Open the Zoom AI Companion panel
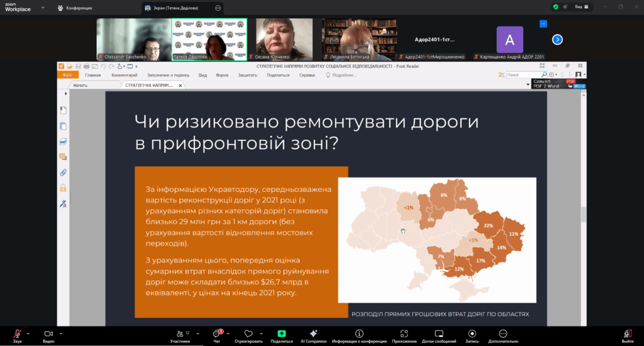Image resolution: width=644 pixels, height=346 pixels. [x=313, y=335]
